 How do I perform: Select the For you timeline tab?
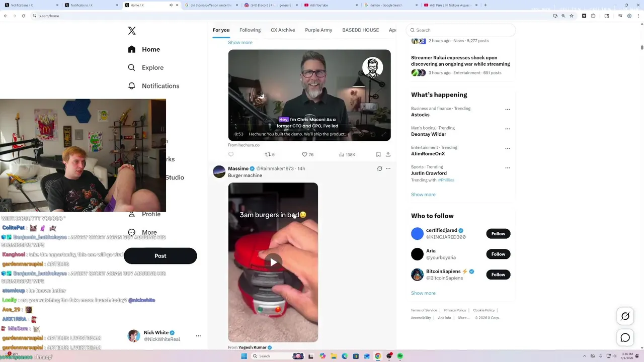point(221,30)
